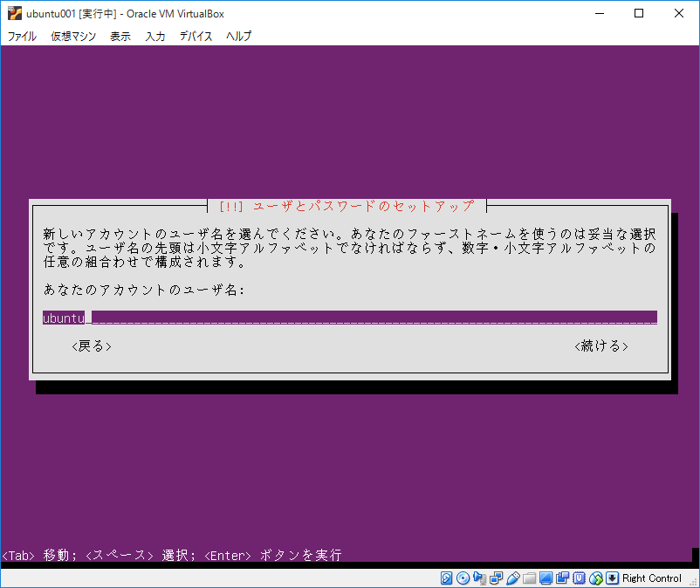Click the hard disk activity icon in status bar
Viewport: 700px width, 588px height.
[446, 578]
